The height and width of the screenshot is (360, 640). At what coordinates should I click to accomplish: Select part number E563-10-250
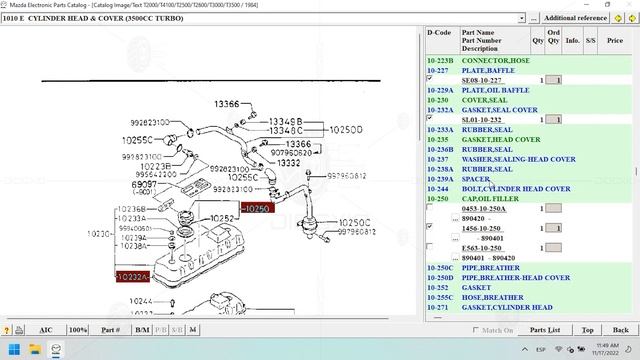pos(481,248)
